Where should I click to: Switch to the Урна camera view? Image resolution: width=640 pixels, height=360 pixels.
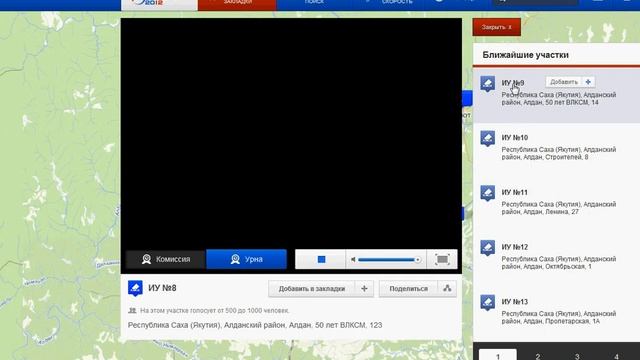tap(247, 259)
